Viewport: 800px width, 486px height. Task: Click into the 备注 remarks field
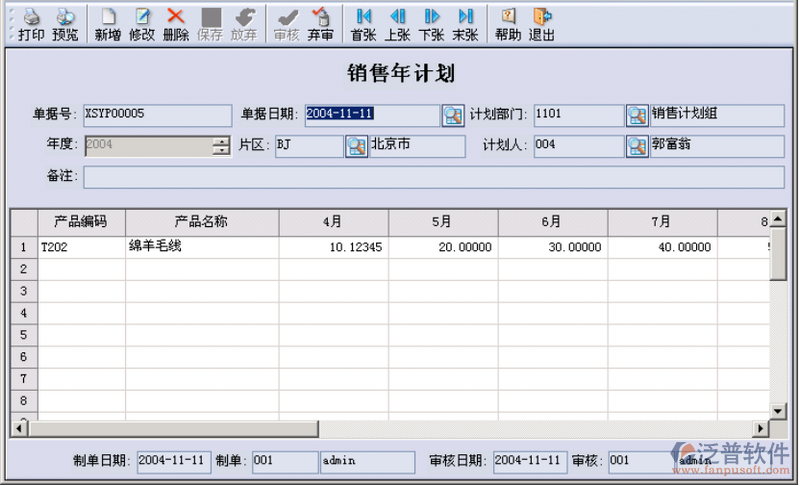433,177
